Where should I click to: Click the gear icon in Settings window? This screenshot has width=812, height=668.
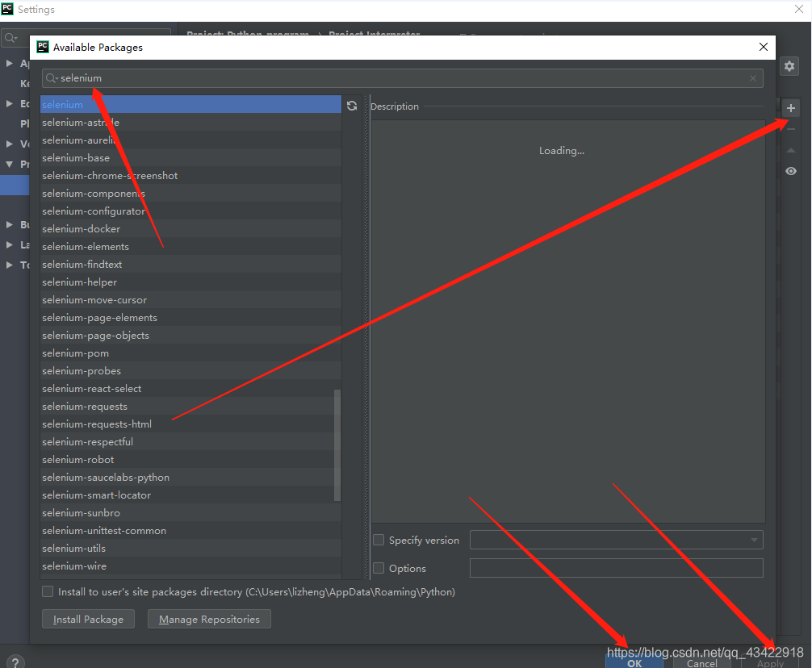pos(789,66)
